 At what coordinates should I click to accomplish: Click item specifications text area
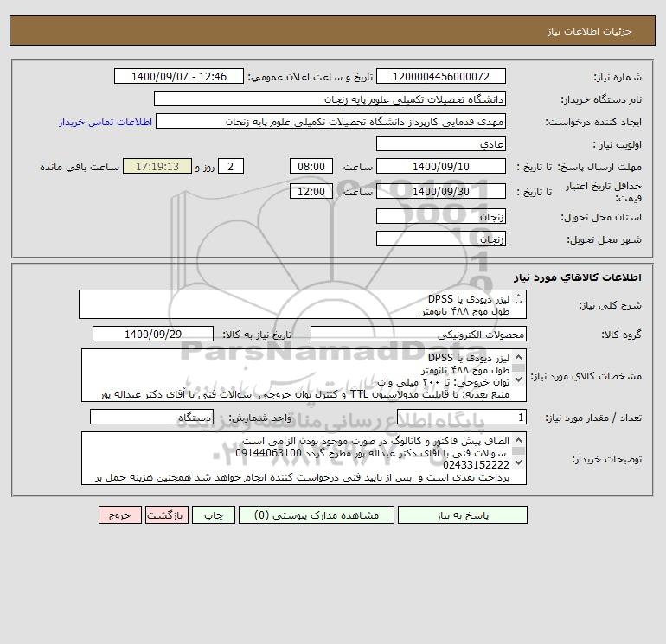coord(304,375)
